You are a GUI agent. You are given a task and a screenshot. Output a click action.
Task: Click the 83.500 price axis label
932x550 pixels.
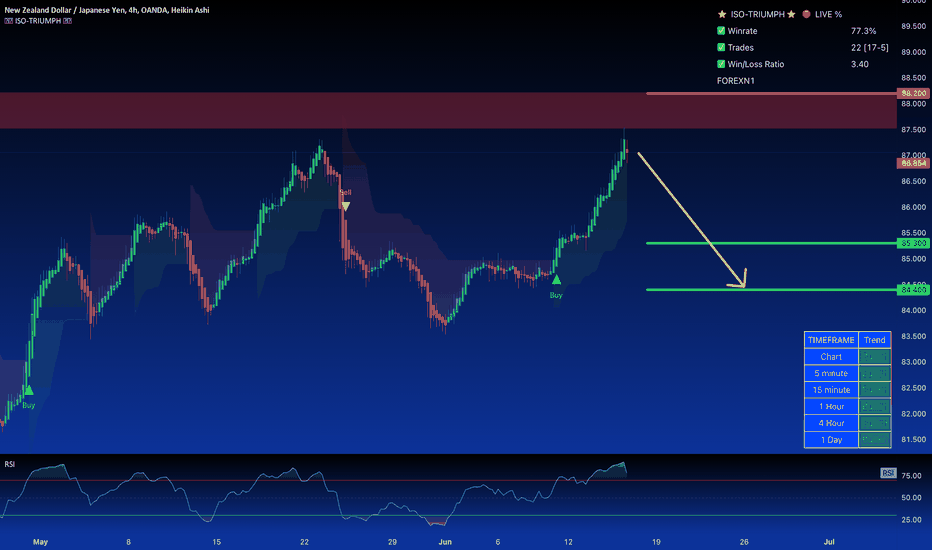[x=913, y=337]
